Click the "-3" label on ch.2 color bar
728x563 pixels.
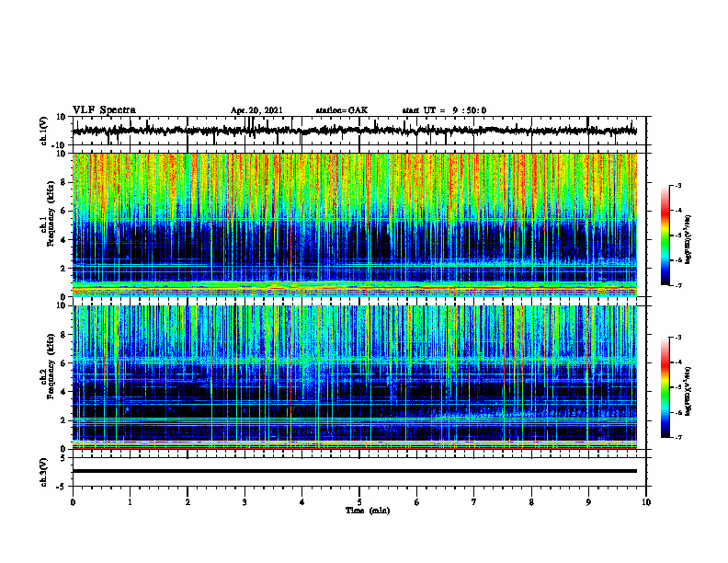coord(678,338)
